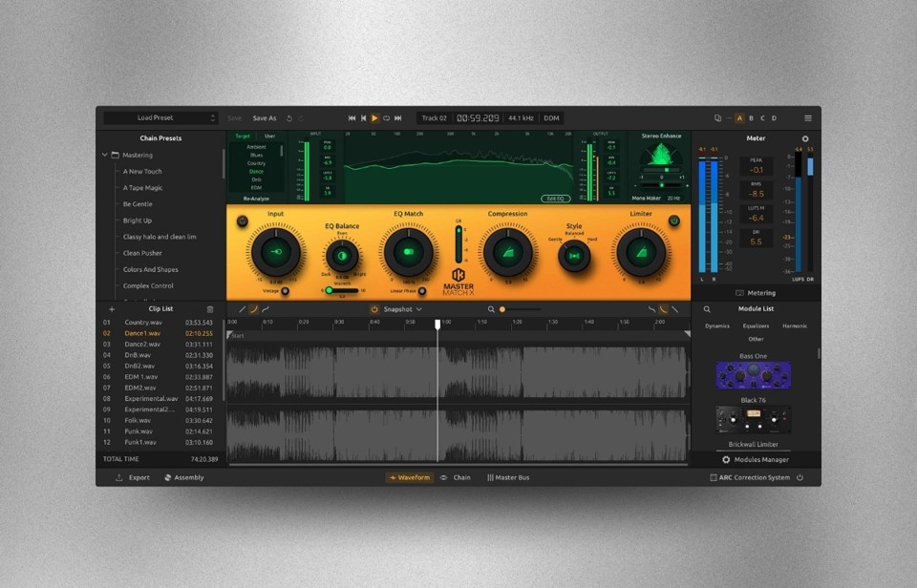The height and width of the screenshot is (588, 917).
Task: Switch to the Waveform view
Action: click(410, 477)
